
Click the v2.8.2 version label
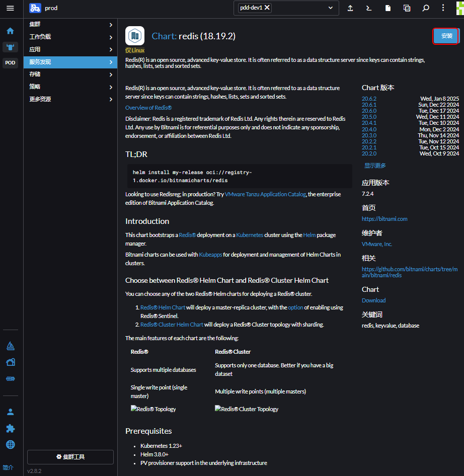pyautogui.click(x=34, y=471)
